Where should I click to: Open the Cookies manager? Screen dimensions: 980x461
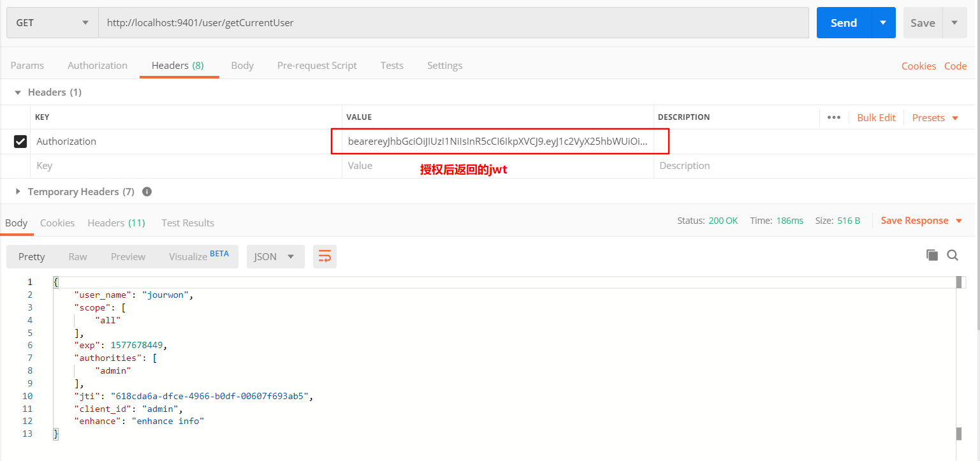point(919,66)
